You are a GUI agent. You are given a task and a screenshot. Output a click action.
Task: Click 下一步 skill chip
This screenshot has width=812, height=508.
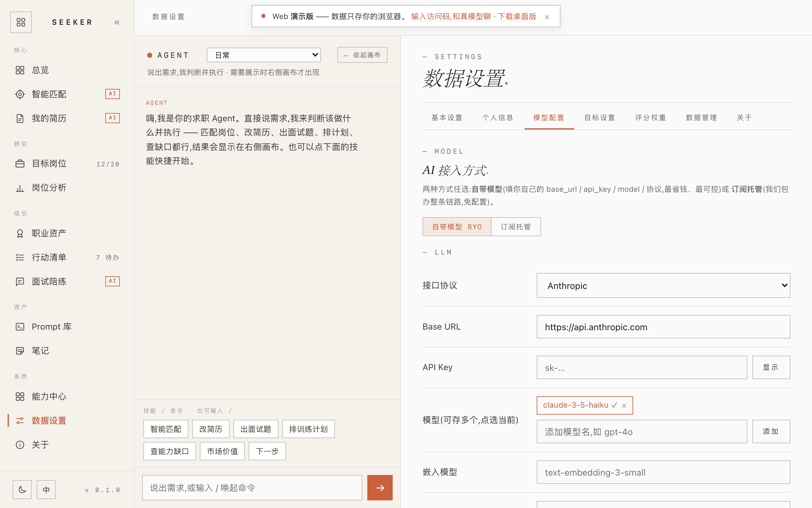(267, 451)
